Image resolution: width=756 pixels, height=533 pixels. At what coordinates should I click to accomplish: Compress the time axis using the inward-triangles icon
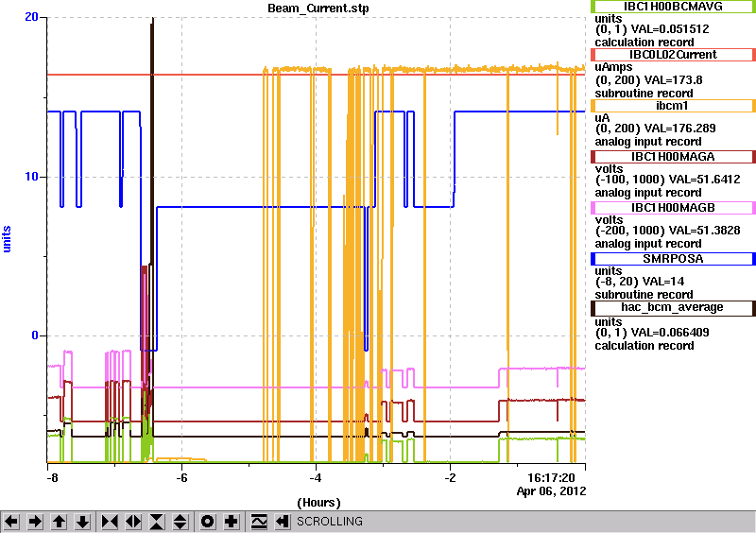pos(110,522)
